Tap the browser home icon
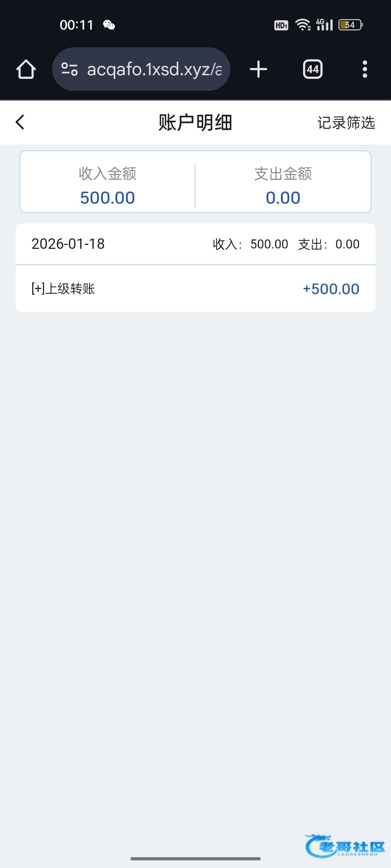This screenshot has width=391, height=868. click(x=26, y=69)
